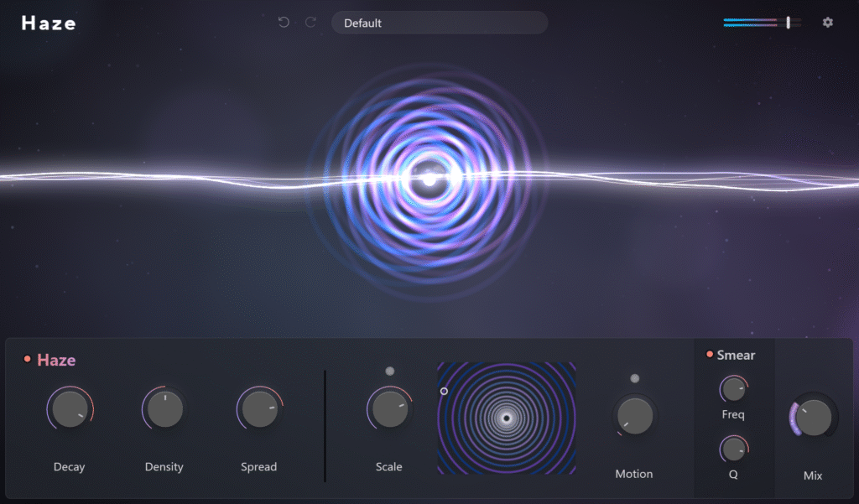Toggle the small dot above Scale knob
This screenshot has height=504, width=859.
pos(389,371)
